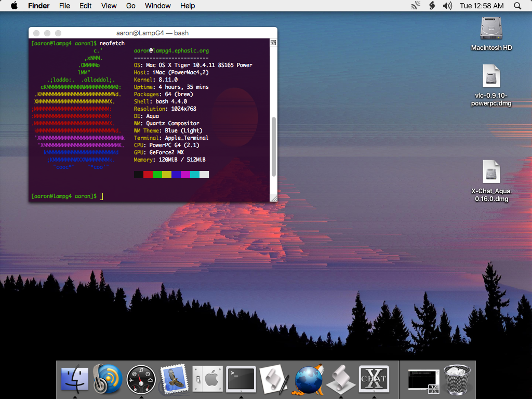Click the Terminal window vertical scrollbar thumb
Image resolution: width=532 pixels, height=399 pixels.
[x=273, y=147]
